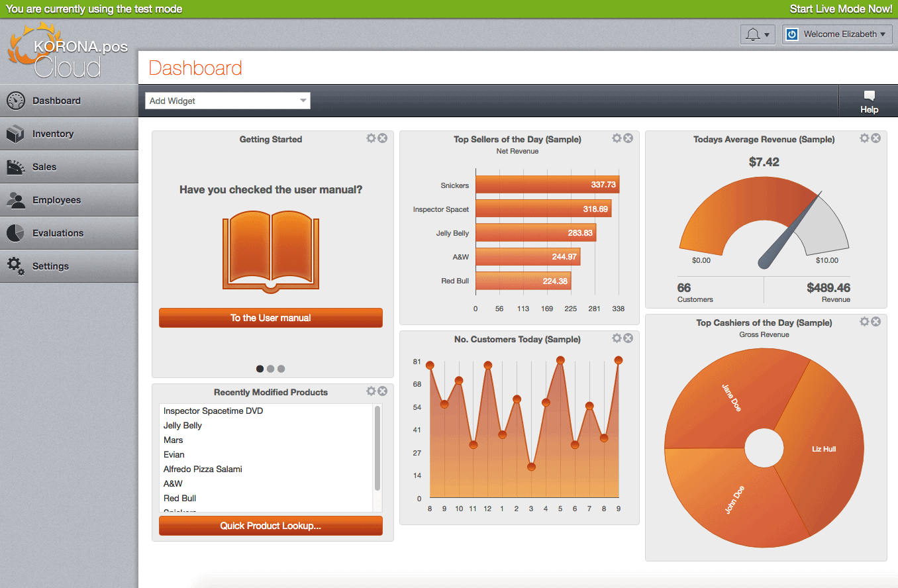Open gear settings on No. Customers Today widget
The width and height of the screenshot is (898, 588).
(x=617, y=338)
